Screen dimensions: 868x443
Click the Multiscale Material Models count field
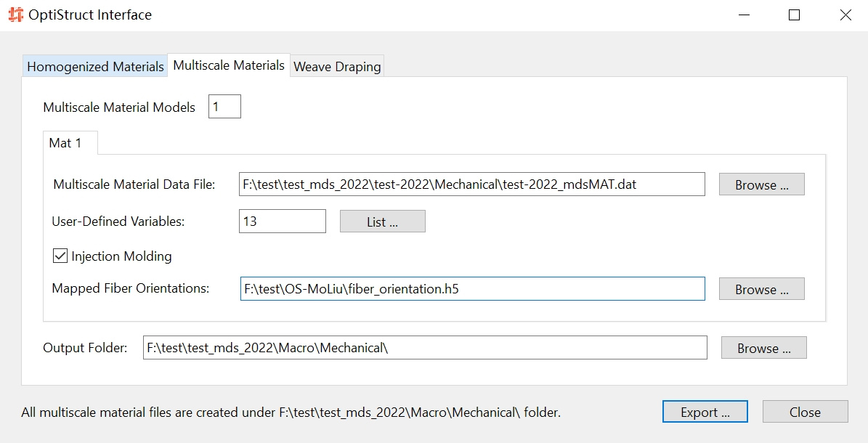224,106
